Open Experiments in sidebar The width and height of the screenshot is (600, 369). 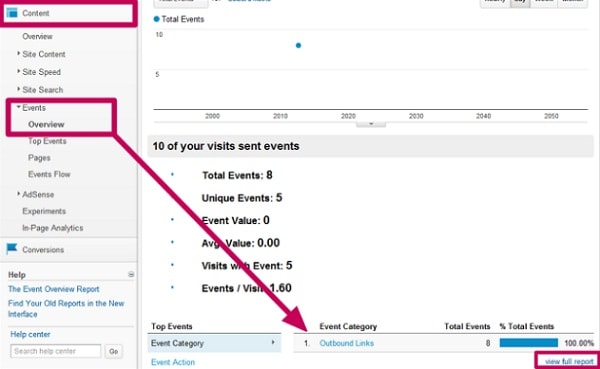click(x=44, y=211)
